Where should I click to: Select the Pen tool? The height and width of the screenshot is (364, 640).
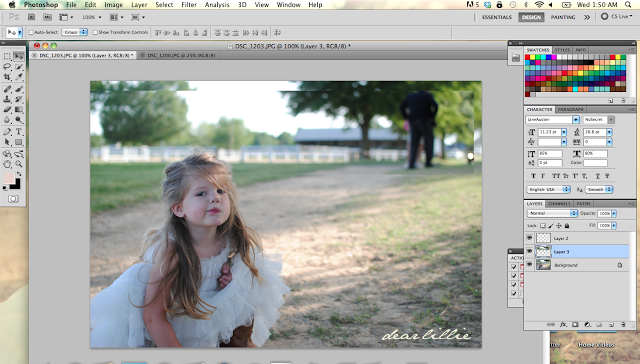pos(7,132)
